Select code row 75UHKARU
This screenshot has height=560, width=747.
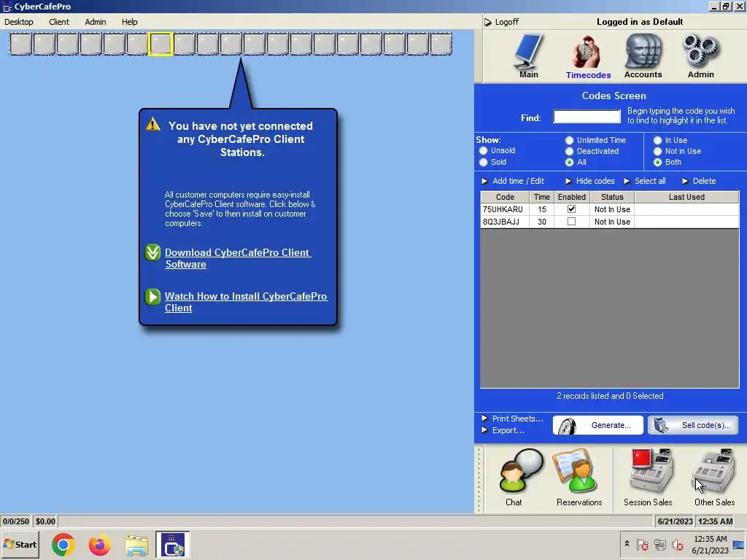coord(610,209)
